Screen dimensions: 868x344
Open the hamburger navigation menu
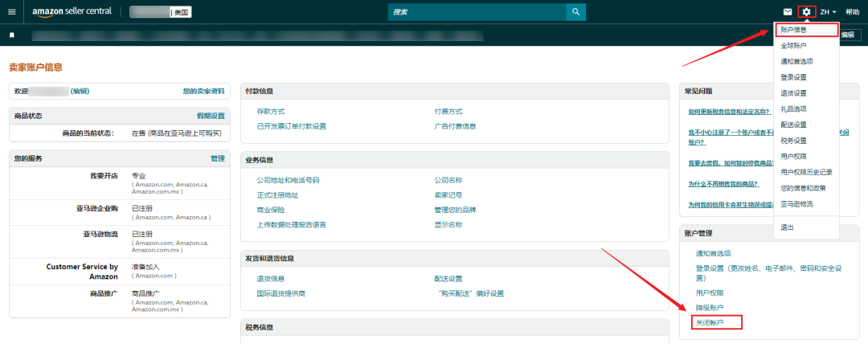point(11,11)
